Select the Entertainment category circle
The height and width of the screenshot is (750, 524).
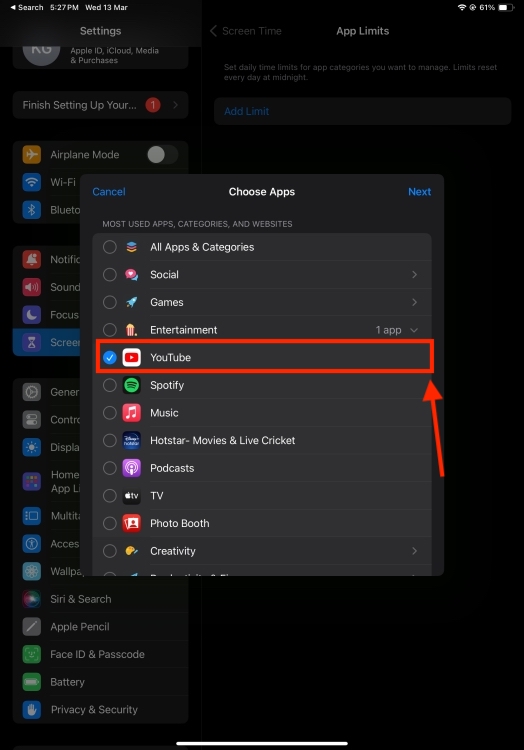(x=109, y=330)
